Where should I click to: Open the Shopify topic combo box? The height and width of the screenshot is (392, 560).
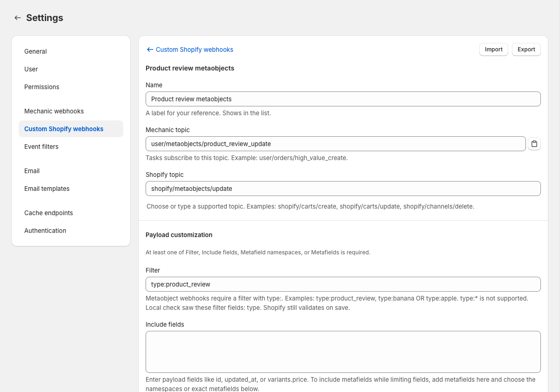coord(343,189)
